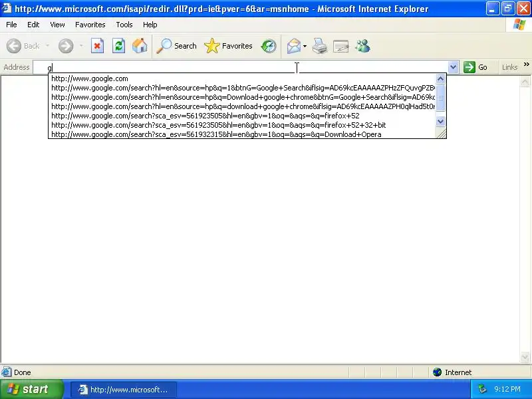Select the suggestion ending in firefox+52+32+bit
This screenshot has width=532, height=399.
pyautogui.click(x=242, y=125)
